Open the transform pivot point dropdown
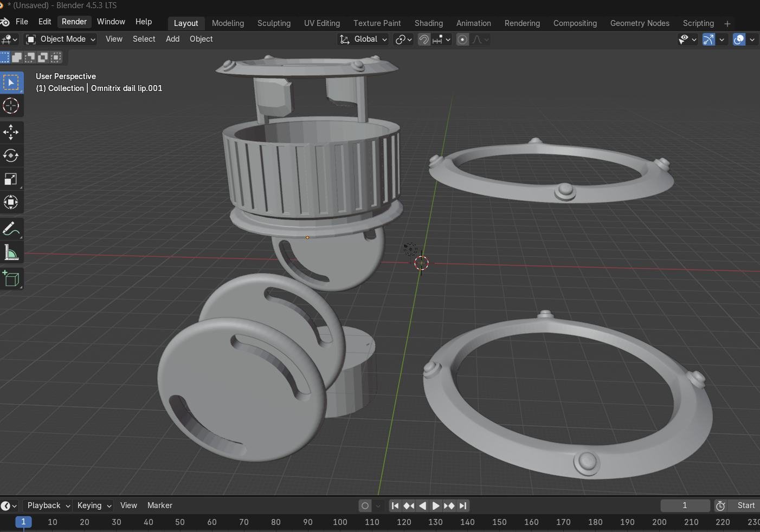 pos(403,39)
